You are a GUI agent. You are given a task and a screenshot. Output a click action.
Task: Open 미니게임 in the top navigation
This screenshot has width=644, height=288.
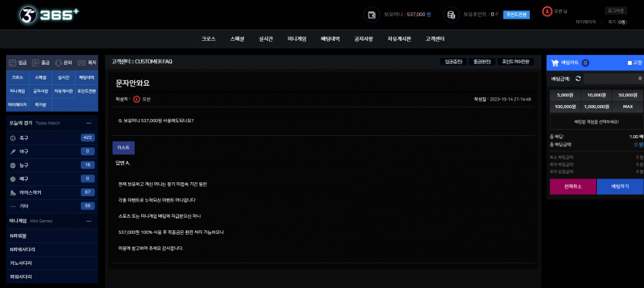(296, 39)
